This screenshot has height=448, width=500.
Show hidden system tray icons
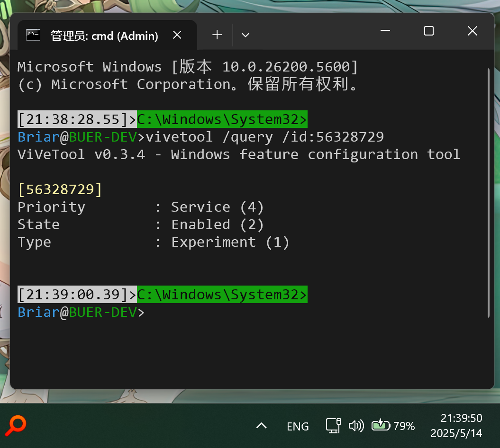pyautogui.click(x=261, y=426)
